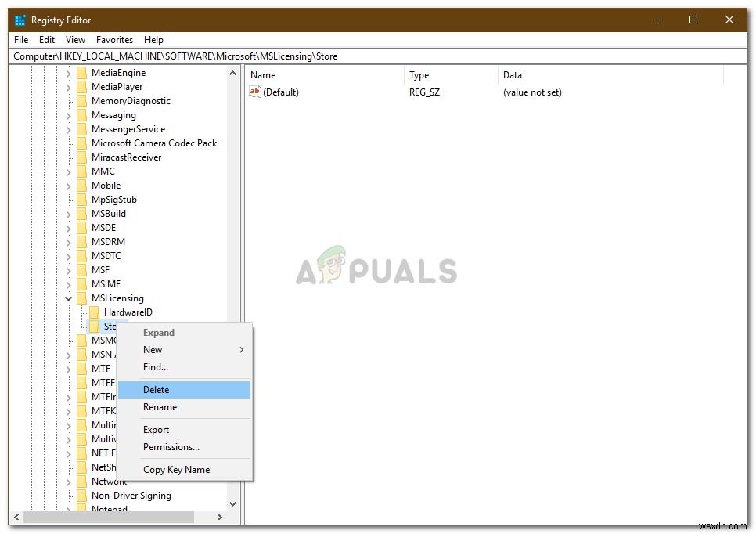Viewport: 756px width, 534px height.
Task: Select the MSDRM key label
Action: [x=109, y=242]
